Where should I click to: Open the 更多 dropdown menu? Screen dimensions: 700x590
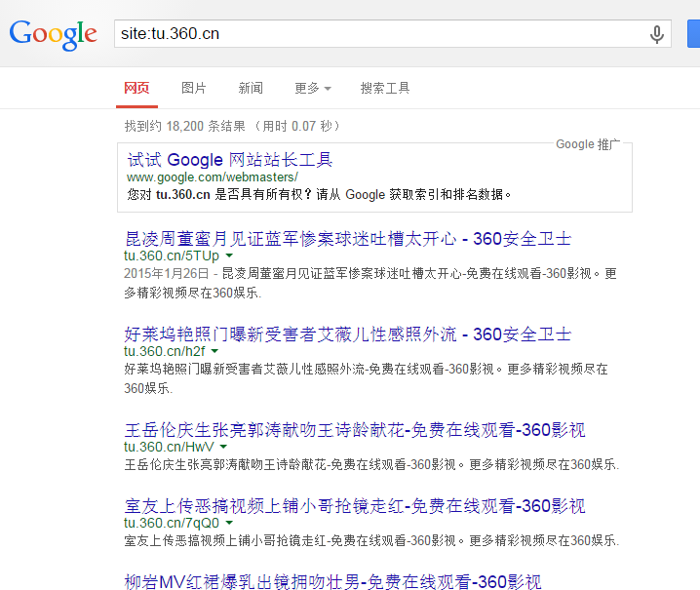coord(313,88)
